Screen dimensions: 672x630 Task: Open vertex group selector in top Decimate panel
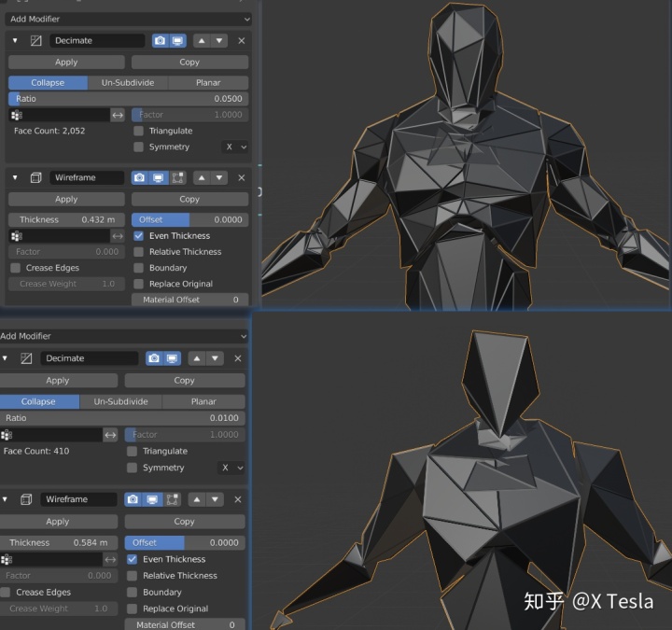pyautogui.click(x=59, y=115)
